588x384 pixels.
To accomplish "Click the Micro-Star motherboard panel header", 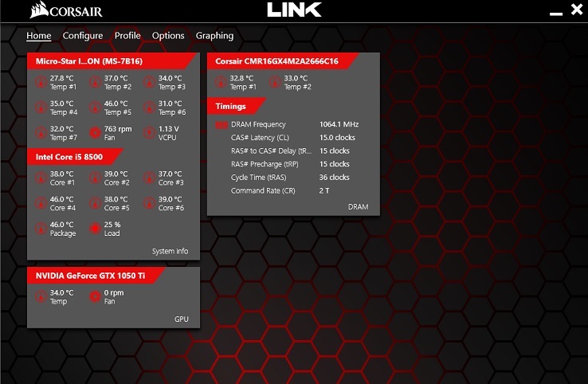I will click(112, 61).
